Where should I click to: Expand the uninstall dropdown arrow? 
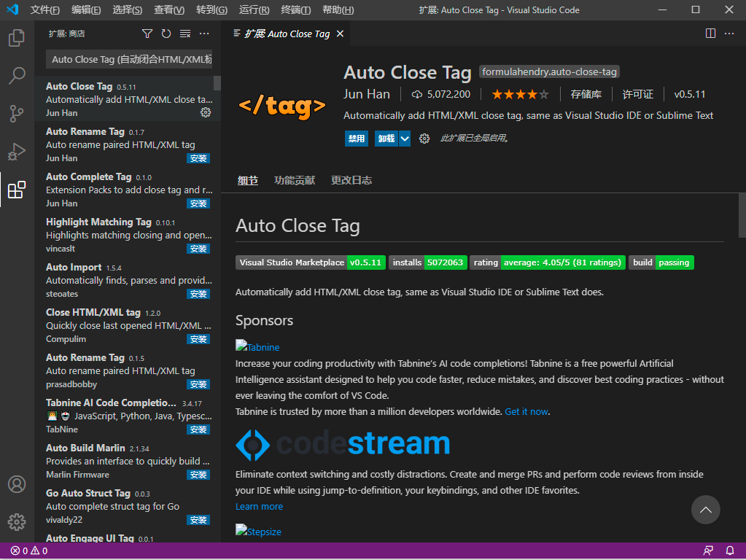(405, 139)
